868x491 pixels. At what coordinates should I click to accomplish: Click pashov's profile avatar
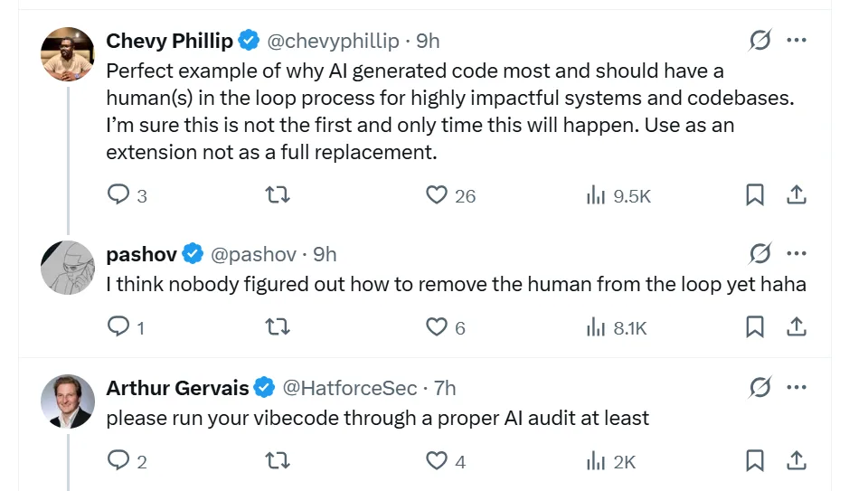click(x=68, y=268)
